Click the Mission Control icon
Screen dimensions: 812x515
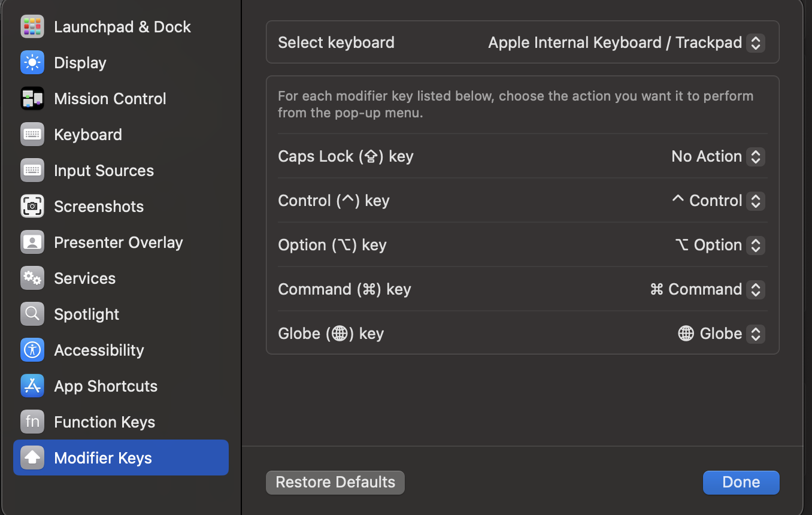(32, 98)
